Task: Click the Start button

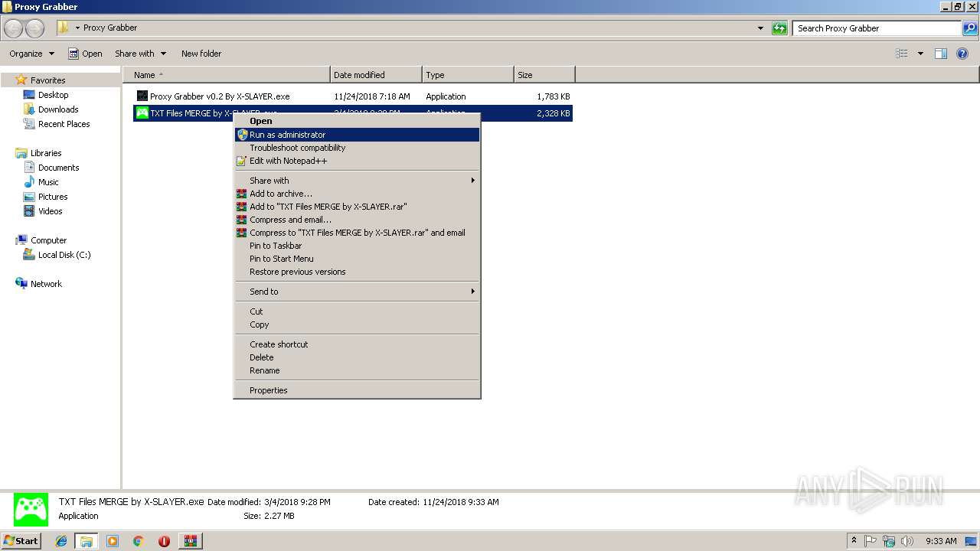Action: [x=21, y=541]
